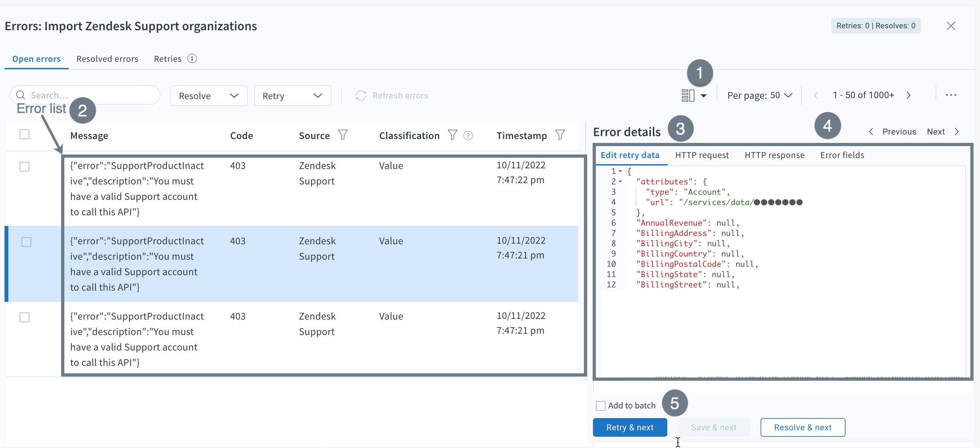
Task: Click the Retries: 0 | Resolves: 0 badge
Action: tap(875, 26)
